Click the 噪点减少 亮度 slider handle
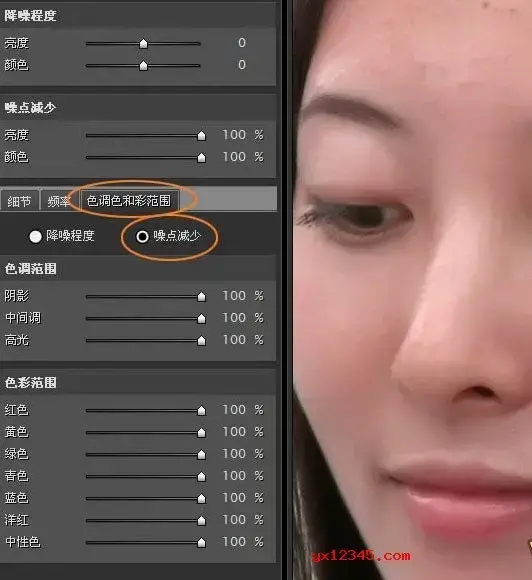The image size is (532, 580). [x=202, y=135]
